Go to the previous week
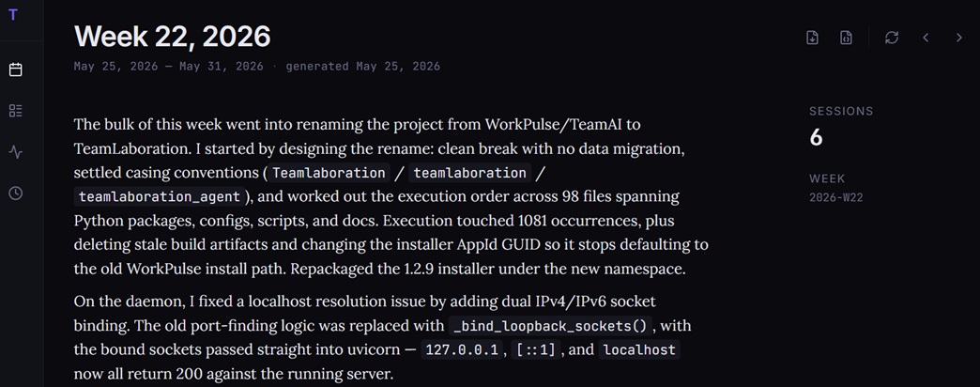This screenshot has width=980, height=387. coord(926,38)
